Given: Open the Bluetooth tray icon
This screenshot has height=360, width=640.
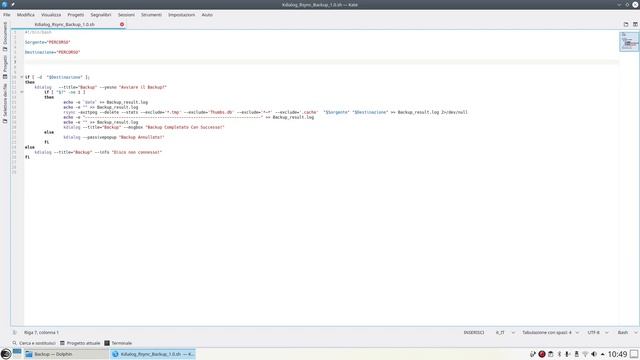Looking at the screenshot, I should [560, 354].
